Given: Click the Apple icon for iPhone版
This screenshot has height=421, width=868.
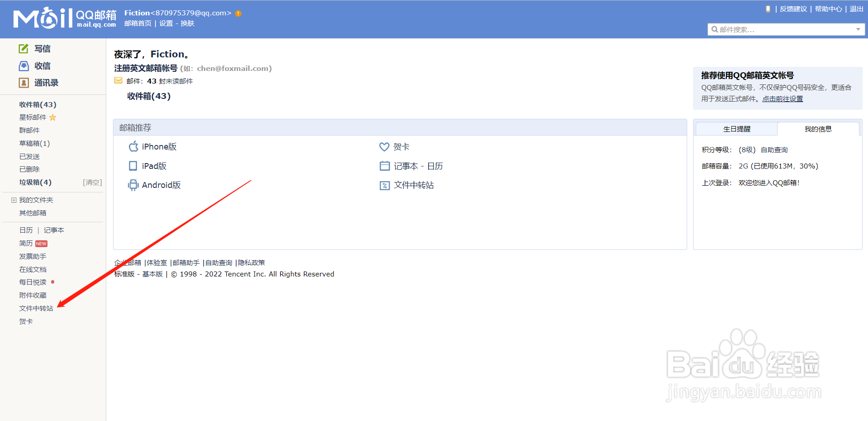Looking at the screenshot, I should coord(133,146).
